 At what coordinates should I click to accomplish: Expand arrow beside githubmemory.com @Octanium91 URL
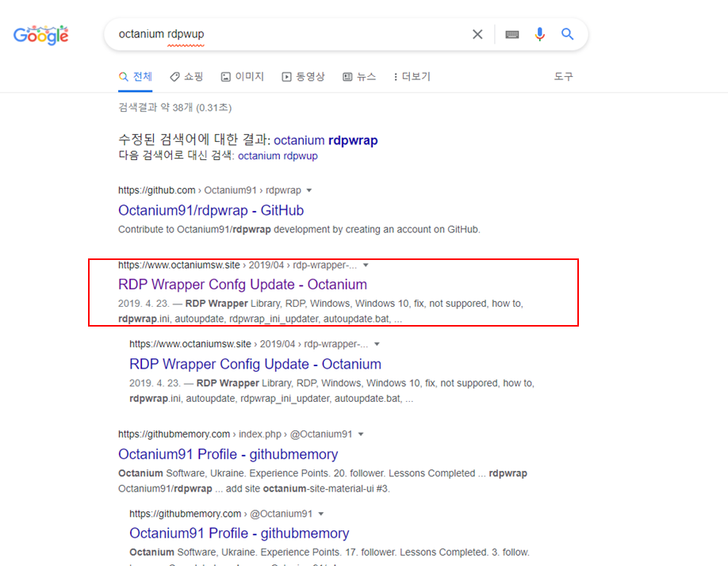321,514
